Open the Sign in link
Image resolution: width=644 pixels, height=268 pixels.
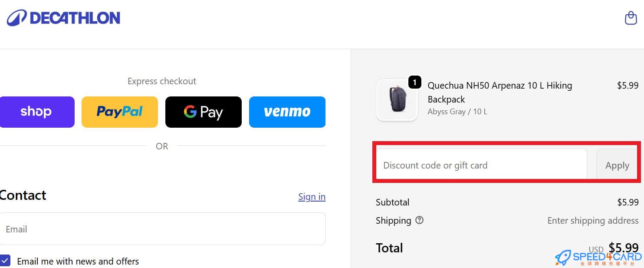[312, 197]
